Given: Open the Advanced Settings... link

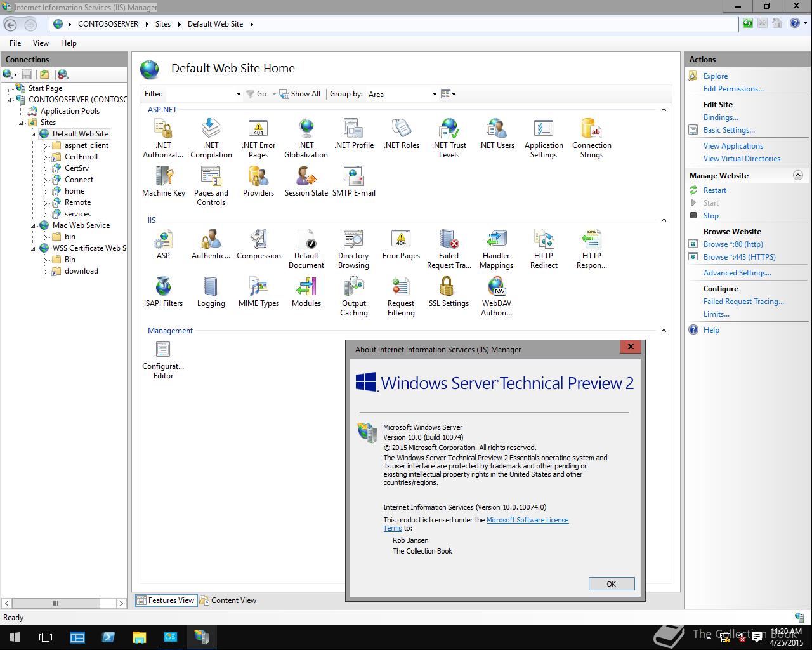Looking at the screenshot, I should click(737, 273).
